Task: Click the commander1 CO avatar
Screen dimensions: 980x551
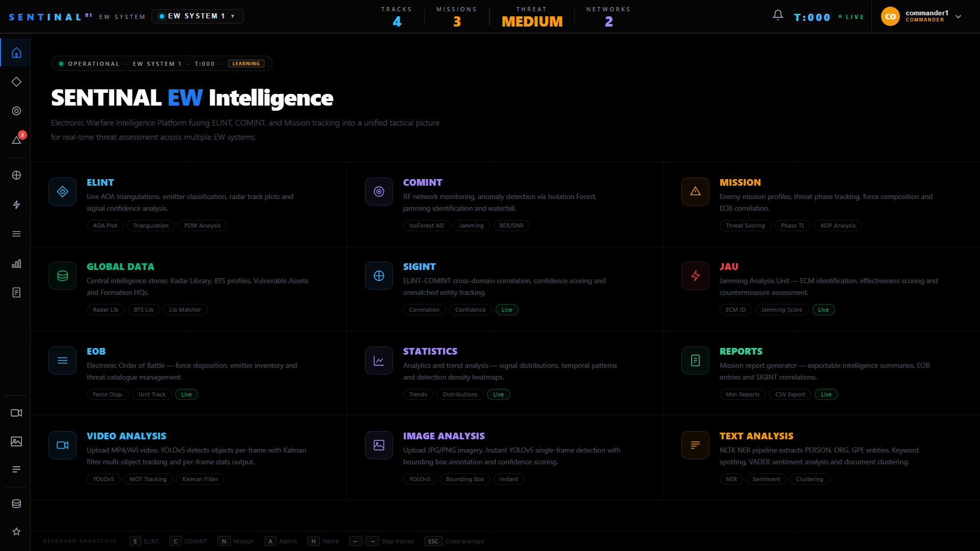Action: click(890, 16)
